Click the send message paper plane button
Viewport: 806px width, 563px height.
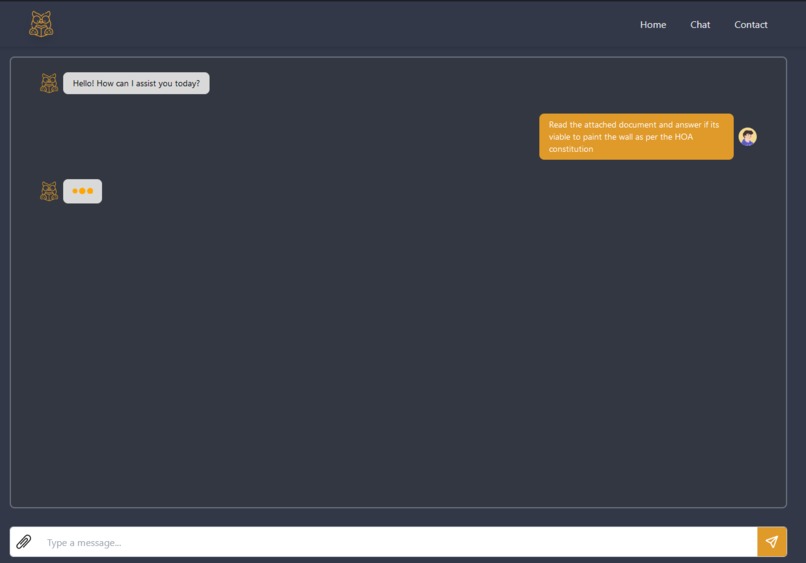pyautogui.click(x=772, y=541)
